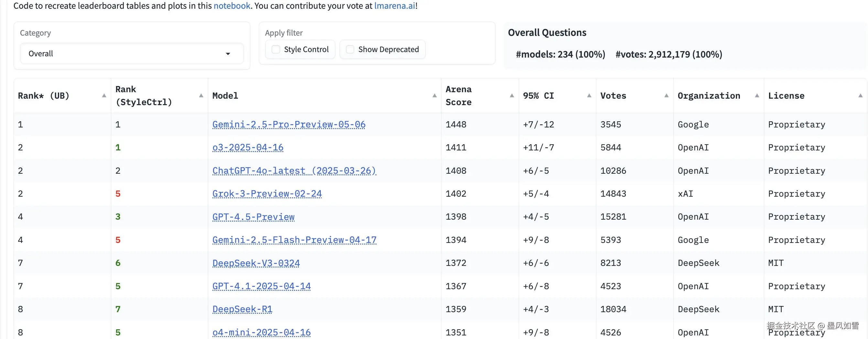Select the GPT-4.5-Preview model link
Image resolution: width=868 pixels, height=339 pixels.
(x=254, y=217)
